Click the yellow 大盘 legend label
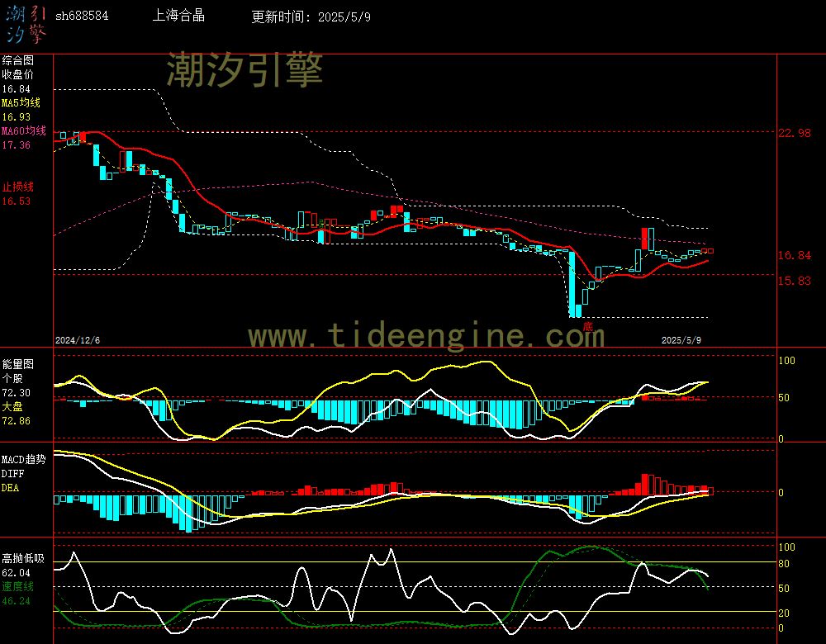The image size is (826, 644). (12, 406)
